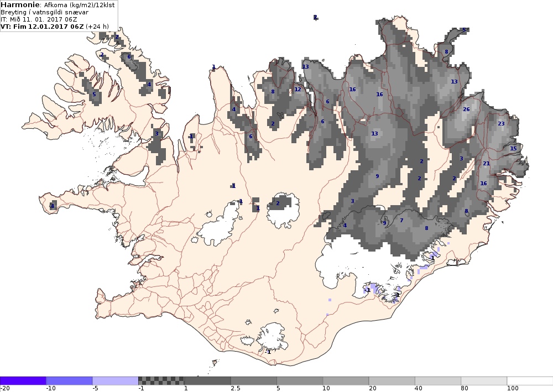Click the '80' legend label
This screenshot has width=553, height=392.
465,389
